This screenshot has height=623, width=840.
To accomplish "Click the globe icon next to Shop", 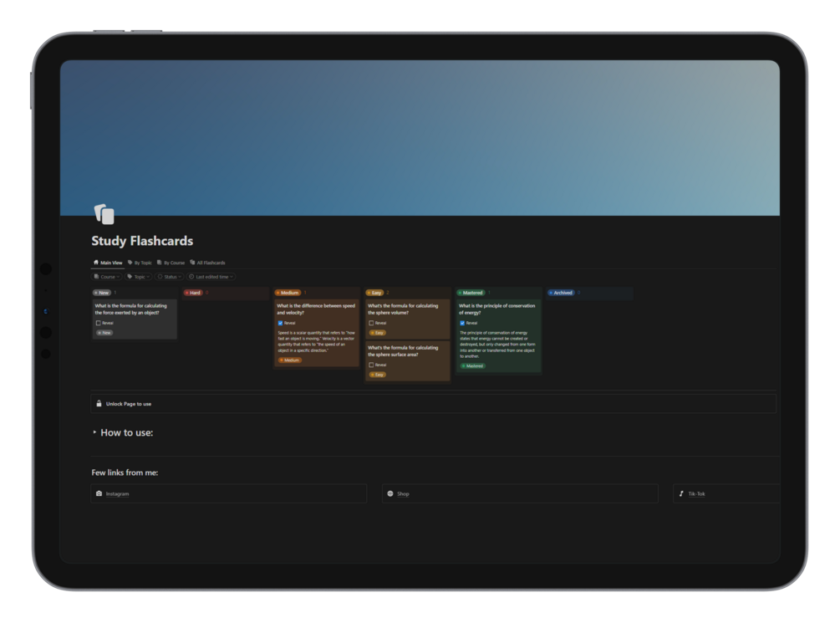I will pos(390,493).
